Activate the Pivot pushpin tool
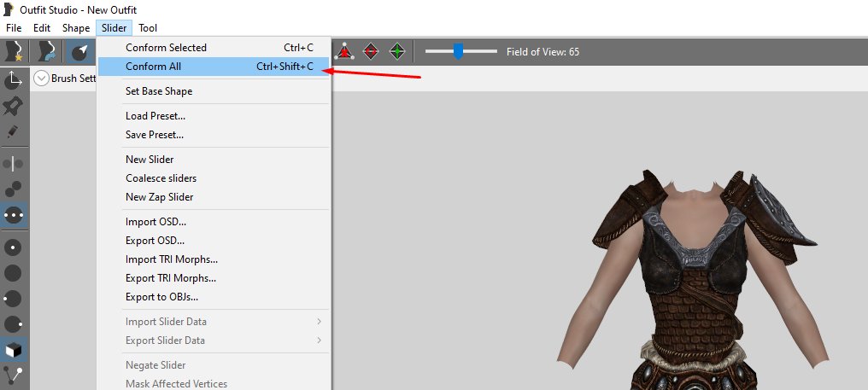The height and width of the screenshot is (390, 868). pos(13,106)
